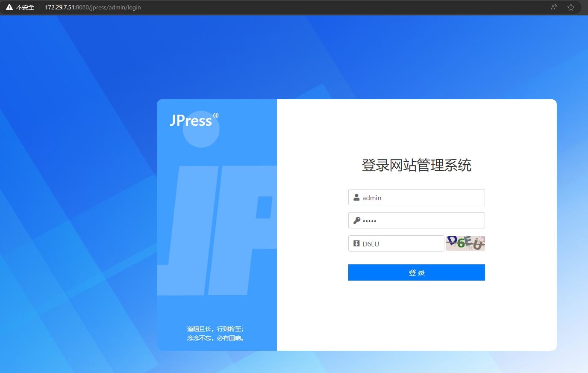Click the blue 登录 login button
588x373 pixels.
(x=417, y=272)
